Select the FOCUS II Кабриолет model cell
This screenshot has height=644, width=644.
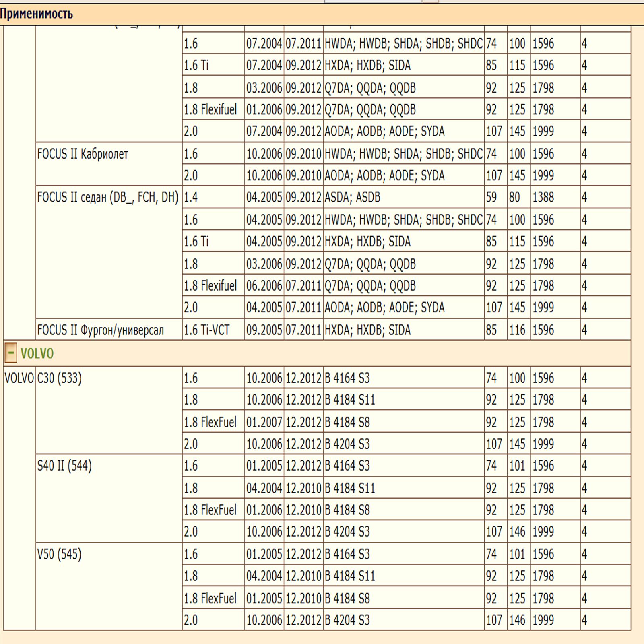point(83,154)
